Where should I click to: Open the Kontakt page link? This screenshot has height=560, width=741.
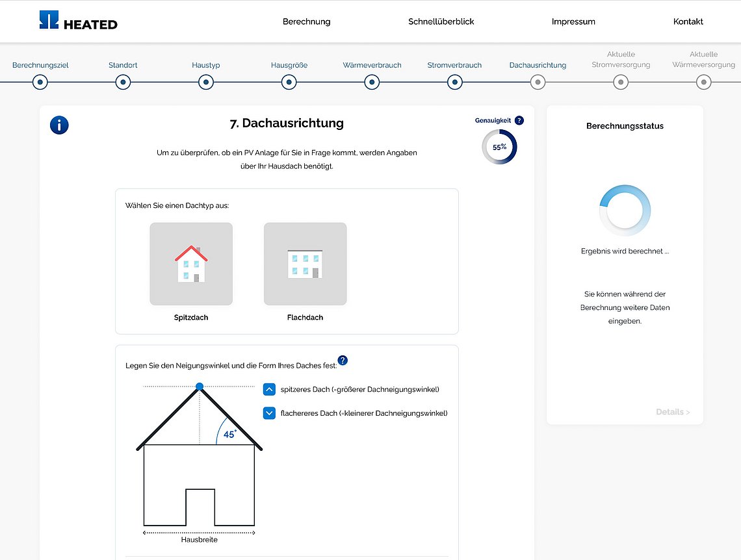[x=688, y=21]
